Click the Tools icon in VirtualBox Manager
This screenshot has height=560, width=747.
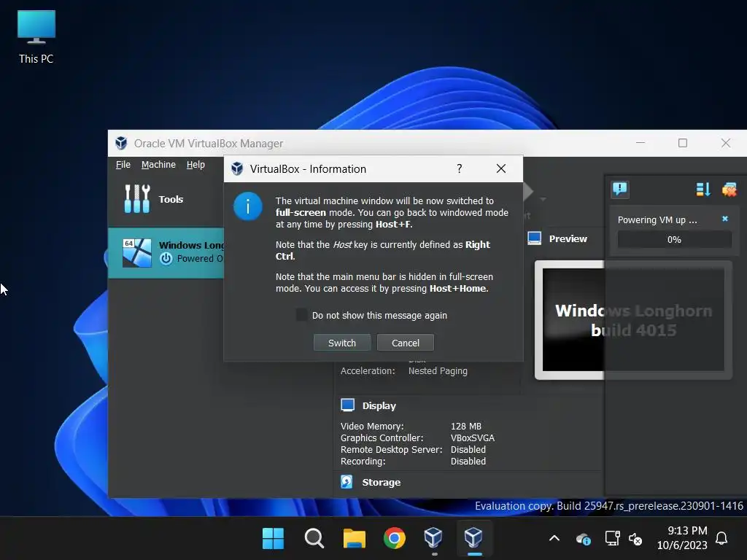[137, 199]
